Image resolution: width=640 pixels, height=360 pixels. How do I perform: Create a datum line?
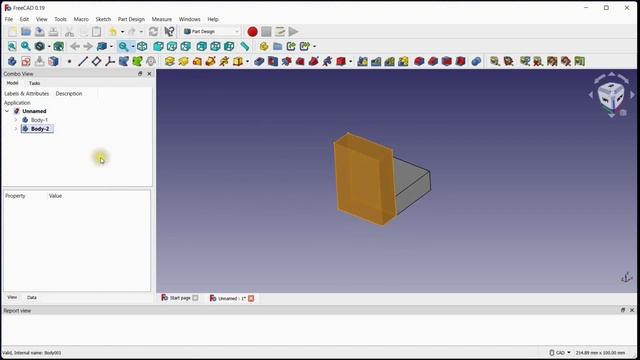[x=83, y=61]
